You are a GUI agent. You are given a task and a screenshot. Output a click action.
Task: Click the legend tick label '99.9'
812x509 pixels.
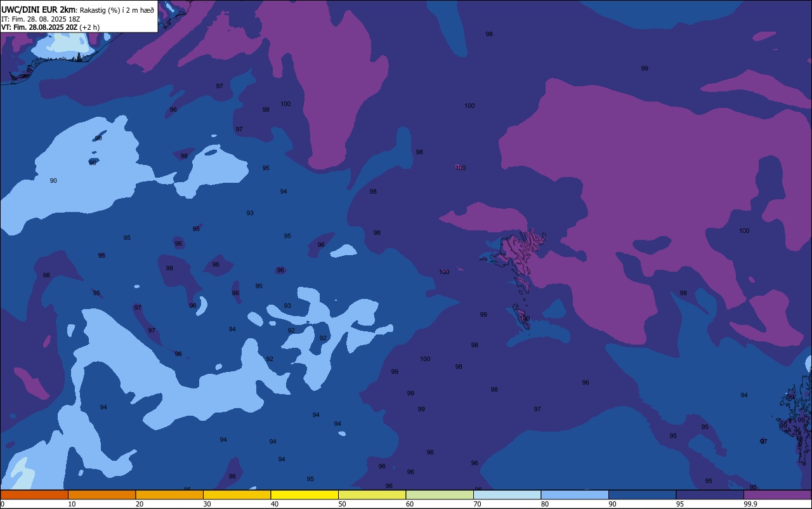[x=751, y=504]
